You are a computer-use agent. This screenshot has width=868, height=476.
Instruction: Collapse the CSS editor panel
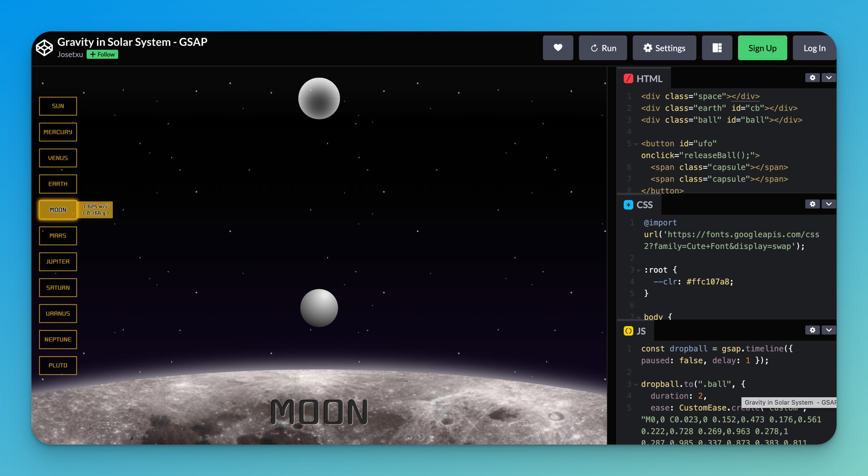pyautogui.click(x=829, y=204)
